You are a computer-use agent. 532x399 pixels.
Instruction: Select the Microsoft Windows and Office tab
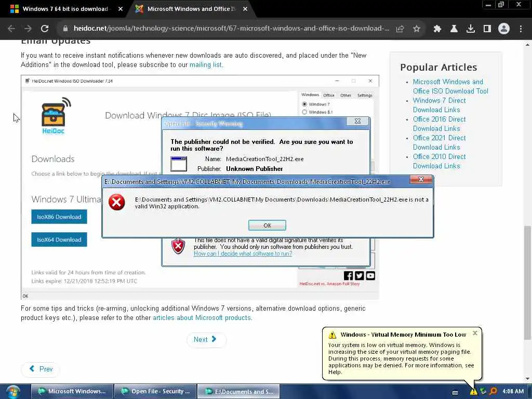(x=190, y=9)
